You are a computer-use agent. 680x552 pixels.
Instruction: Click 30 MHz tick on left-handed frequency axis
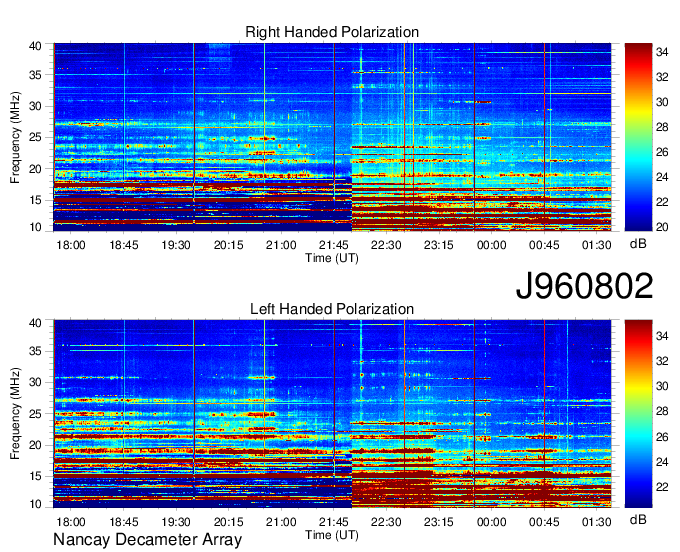[x=35, y=382]
